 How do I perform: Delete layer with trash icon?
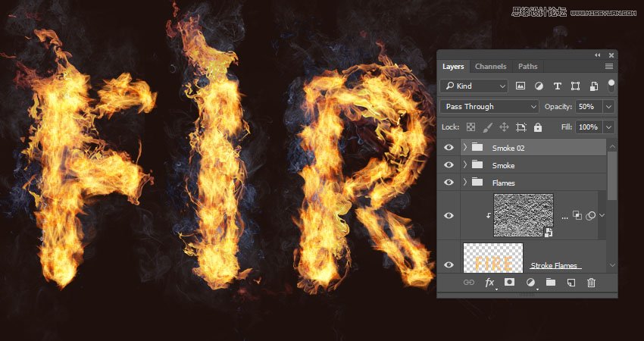592,282
